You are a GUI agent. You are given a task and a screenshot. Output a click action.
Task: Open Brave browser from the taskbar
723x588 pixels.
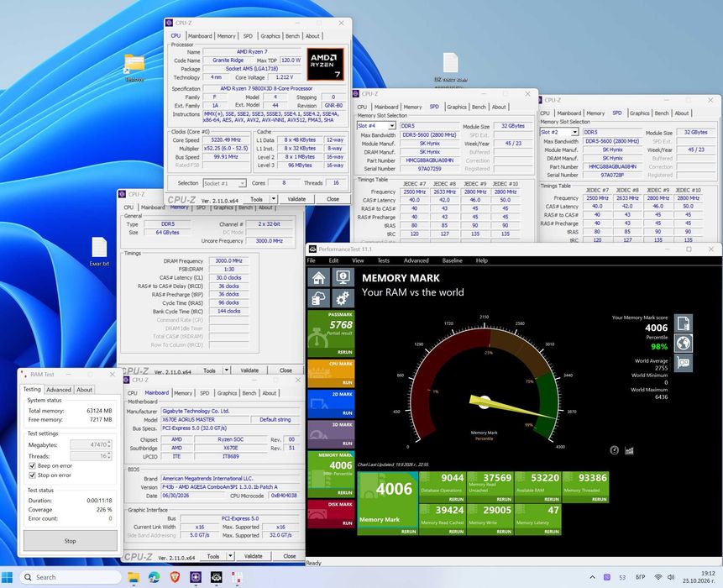click(176, 577)
